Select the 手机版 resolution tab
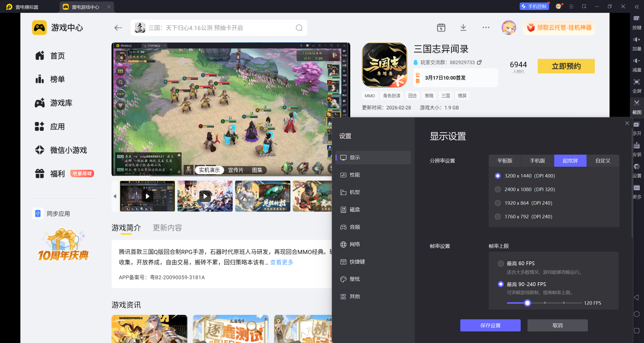The image size is (644, 343). coord(537,161)
